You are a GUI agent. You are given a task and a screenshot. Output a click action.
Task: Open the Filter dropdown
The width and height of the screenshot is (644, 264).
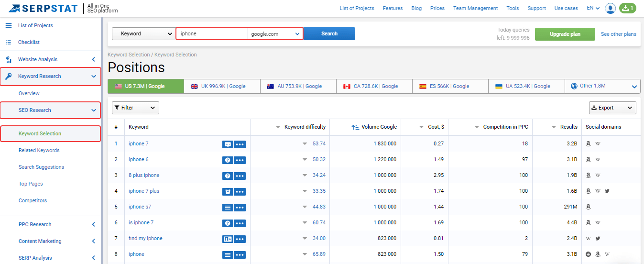tap(135, 108)
